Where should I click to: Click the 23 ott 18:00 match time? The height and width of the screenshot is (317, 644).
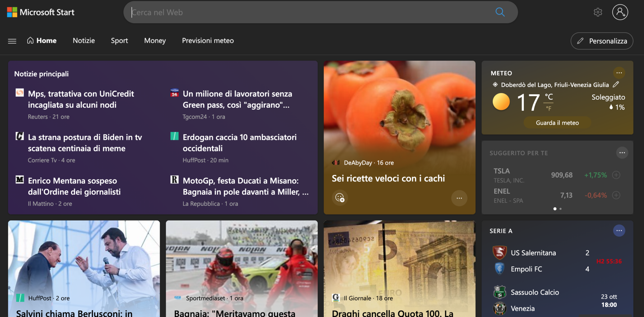tap(609, 301)
